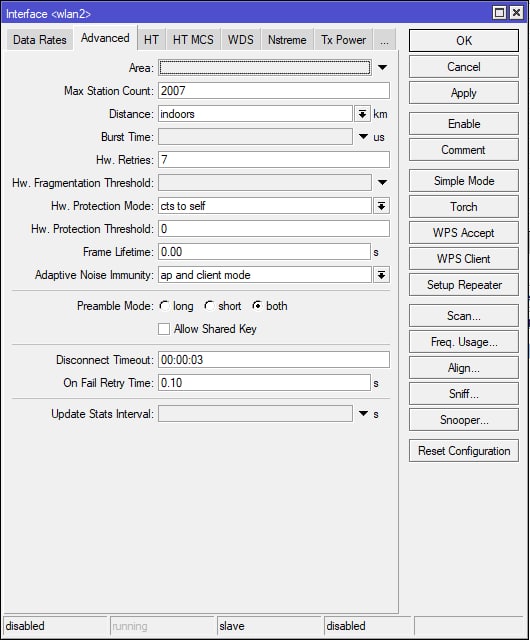Open the Distance dropdown list

pyautogui.click(x=362, y=114)
